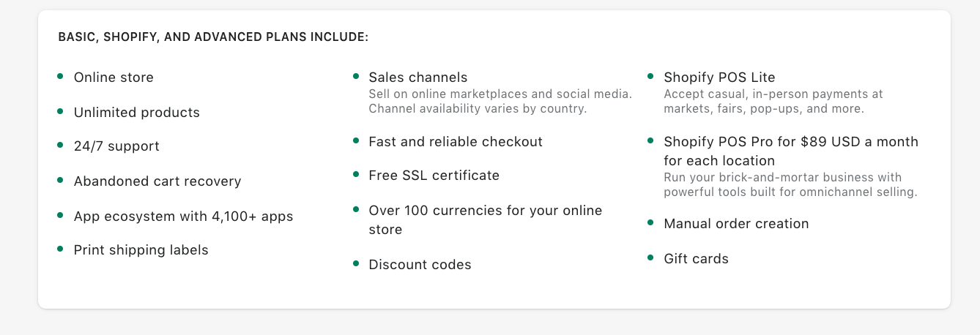Click the 'Run your brick-and-mortar business' description

791,185
